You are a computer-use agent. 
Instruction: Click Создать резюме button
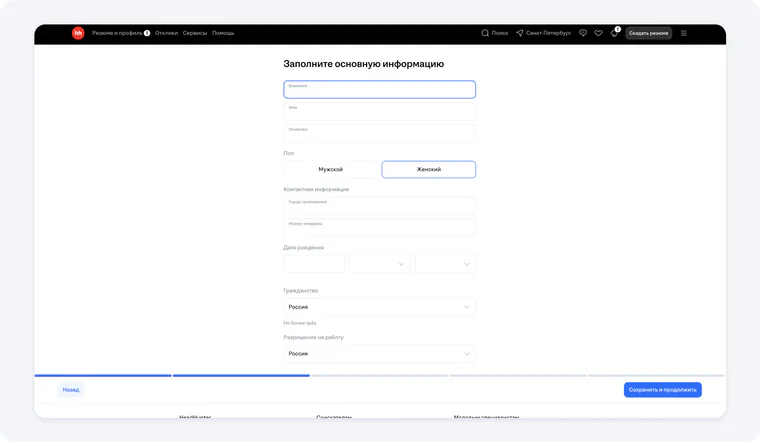point(649,33)
